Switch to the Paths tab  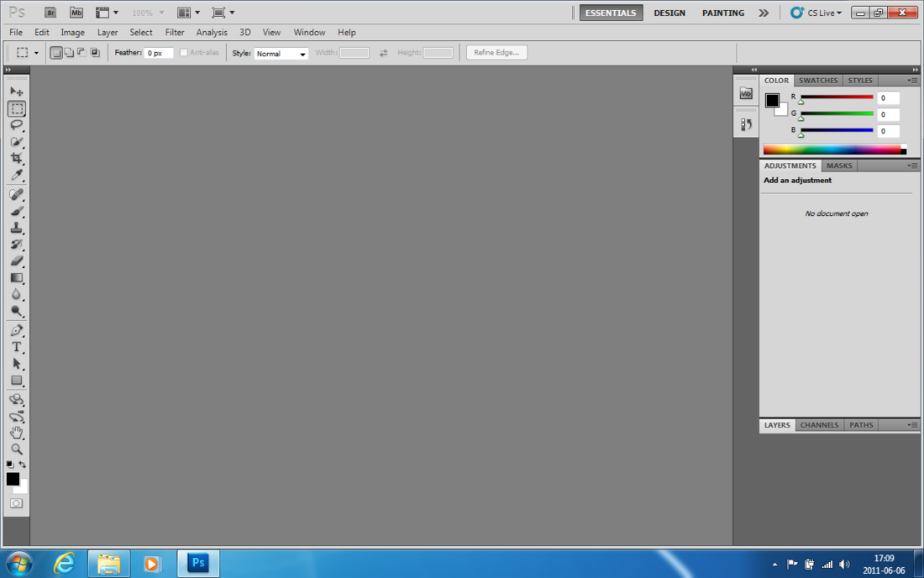coord(861,425)
